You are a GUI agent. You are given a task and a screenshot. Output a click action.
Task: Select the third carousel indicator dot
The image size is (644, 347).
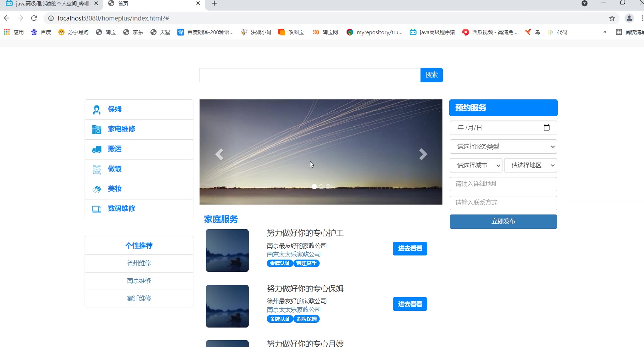click(328, 186)
